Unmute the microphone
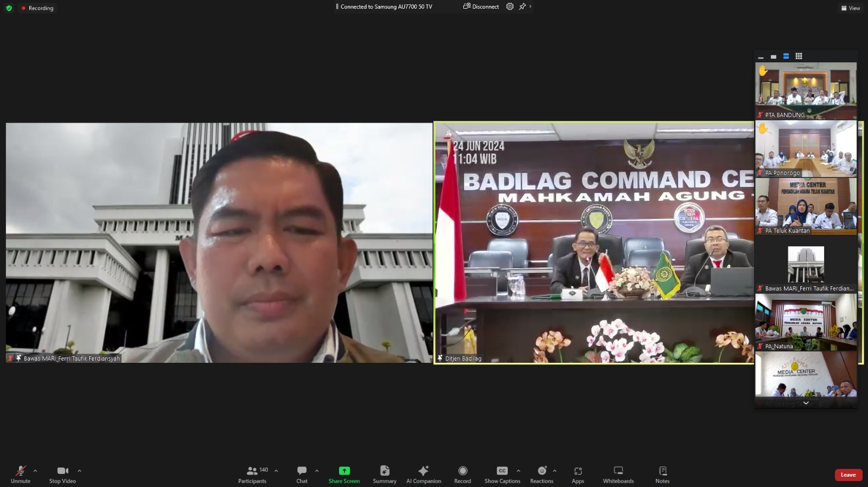Viewport: 868px width, 487px height. tap(21, 474)
